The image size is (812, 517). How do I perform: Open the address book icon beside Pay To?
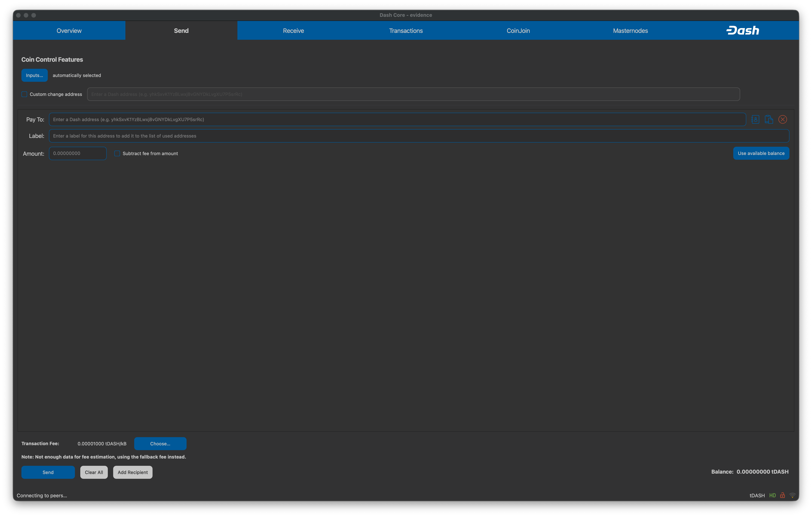tap(755, 119)
